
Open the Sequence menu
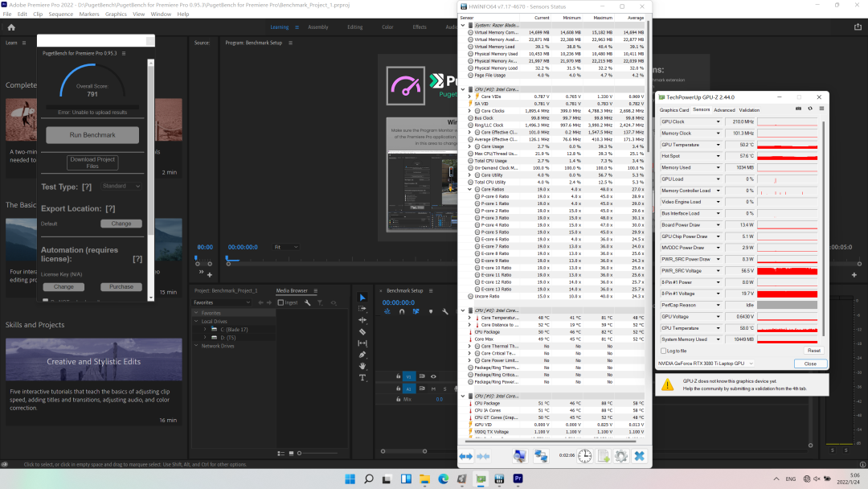(x=60, y=14)
